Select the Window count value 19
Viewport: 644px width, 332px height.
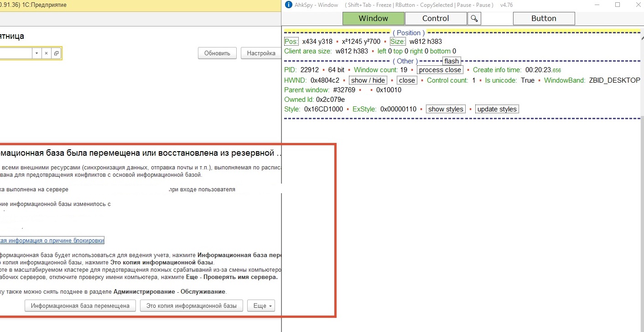click(x=404, y=70)
